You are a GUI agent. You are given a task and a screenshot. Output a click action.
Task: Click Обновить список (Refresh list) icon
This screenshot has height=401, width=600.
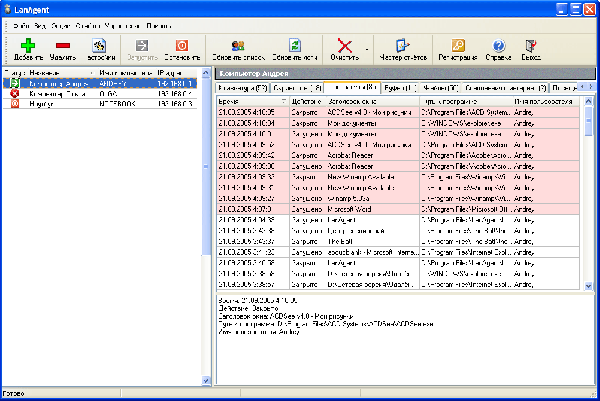click(239, 46)
